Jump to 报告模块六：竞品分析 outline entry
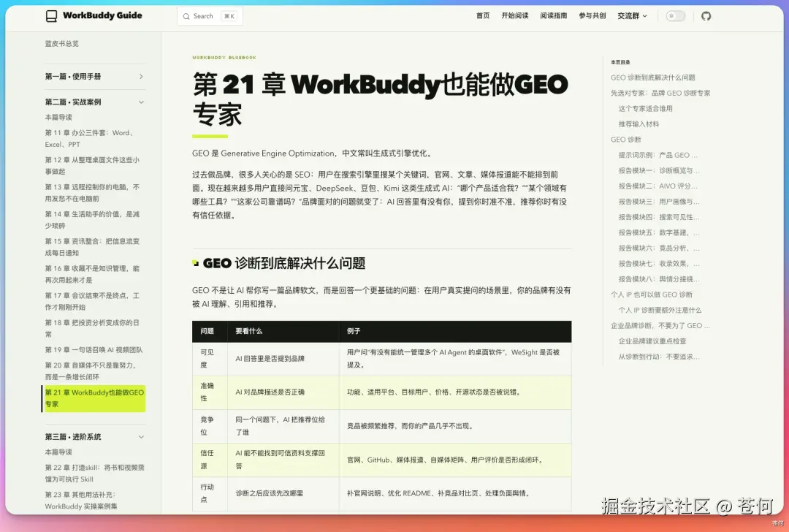Screen dimensions: 789x532 (x=659, y=248)
